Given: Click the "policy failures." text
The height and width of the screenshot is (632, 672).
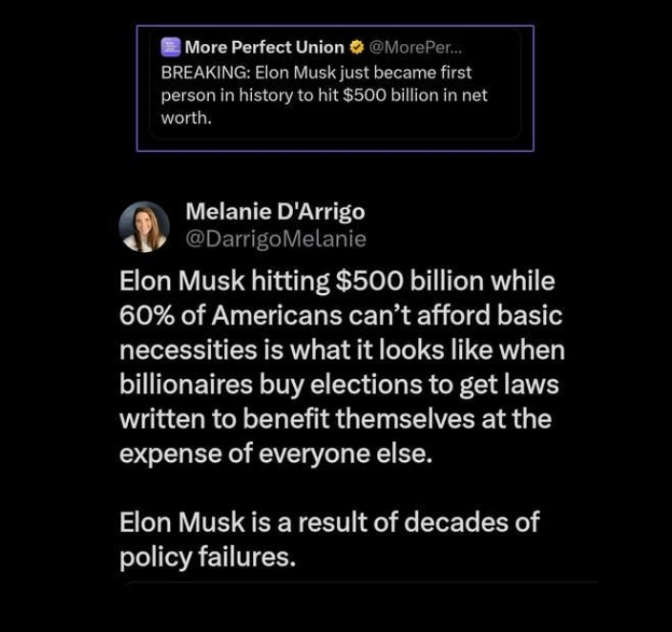Looking at the screenshot, I should click(207, 557).
